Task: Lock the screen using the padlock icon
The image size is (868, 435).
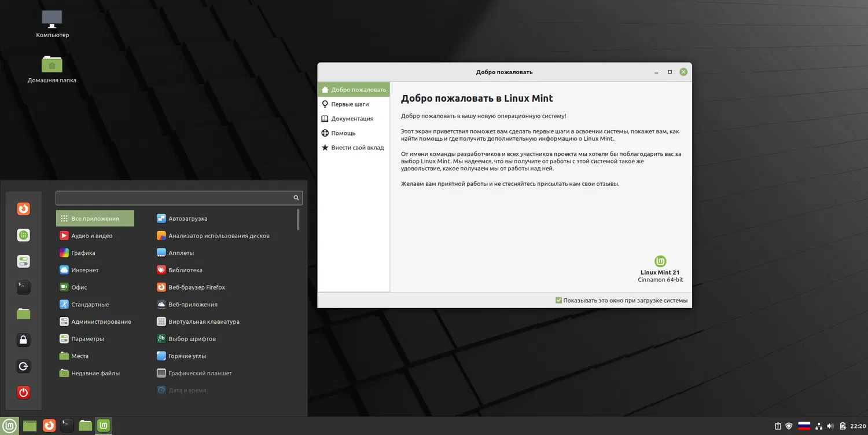Action: pos(23,340)
